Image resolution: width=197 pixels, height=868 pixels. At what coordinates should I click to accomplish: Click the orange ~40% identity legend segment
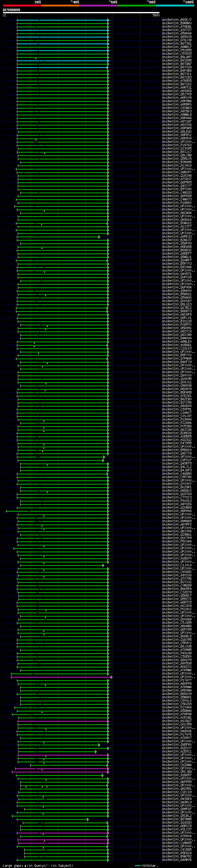[x=60, y=6]
